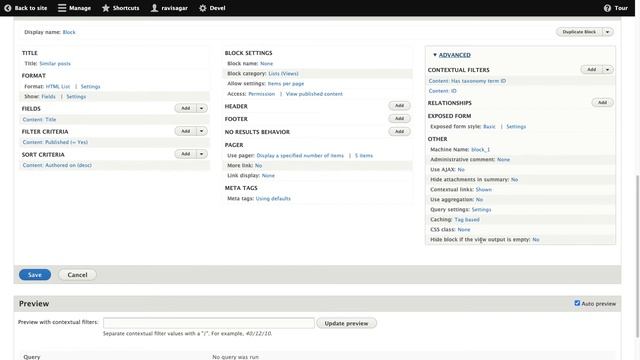Add a sort criterion
Screen dimensions: 640x360
tap(186, 154)
